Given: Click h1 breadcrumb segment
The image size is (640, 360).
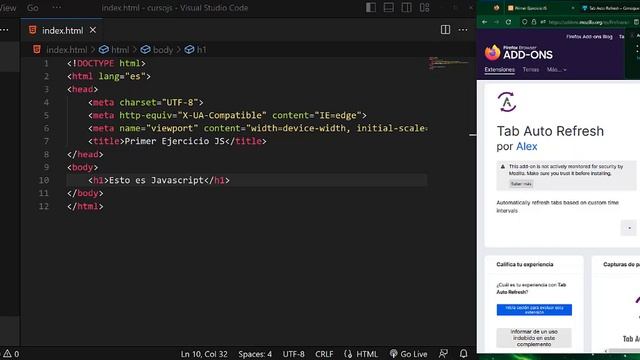Looking at the screenshot, I should pos(202,50).
